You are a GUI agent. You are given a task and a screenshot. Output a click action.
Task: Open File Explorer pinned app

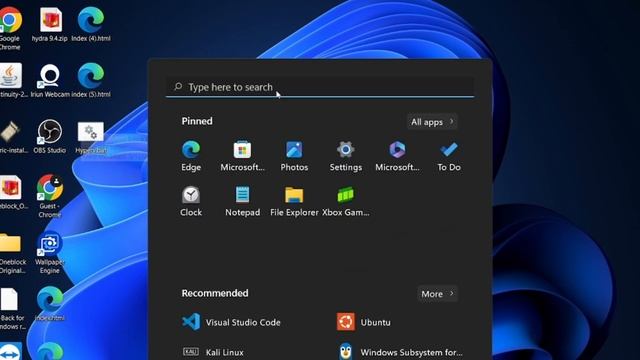(294, 201)
